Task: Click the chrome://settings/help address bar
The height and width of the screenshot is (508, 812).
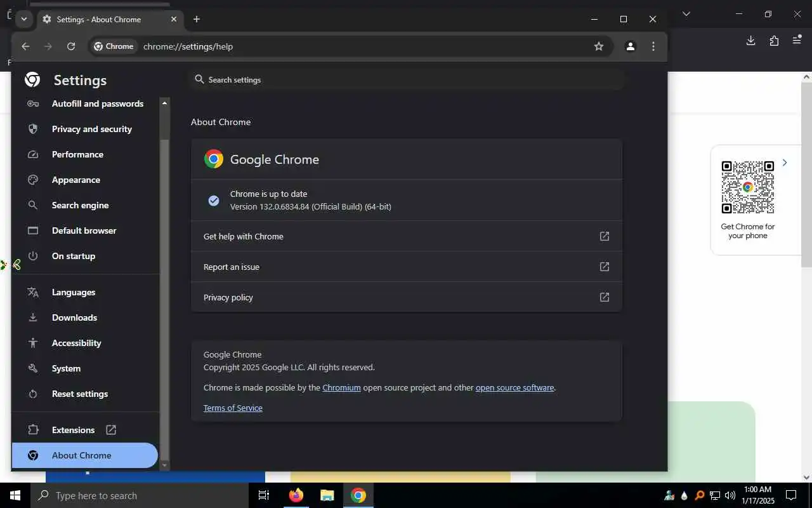Action: [x=188, y=46]
